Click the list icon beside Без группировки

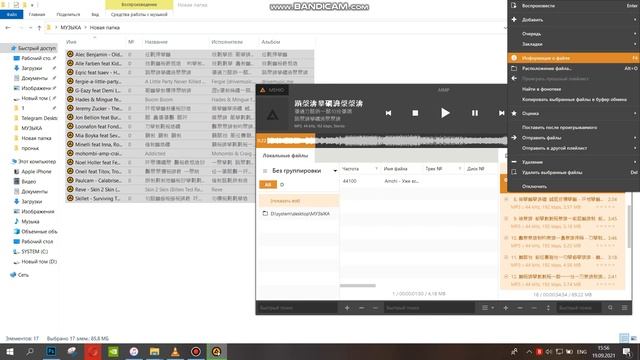pyautogui.click(x=265, y=171)
